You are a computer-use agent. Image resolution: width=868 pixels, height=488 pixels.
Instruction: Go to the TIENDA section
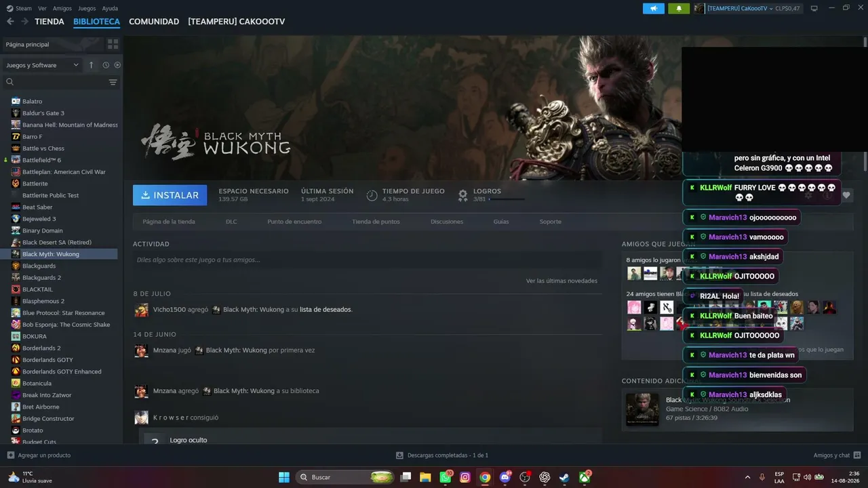(50, 22)
